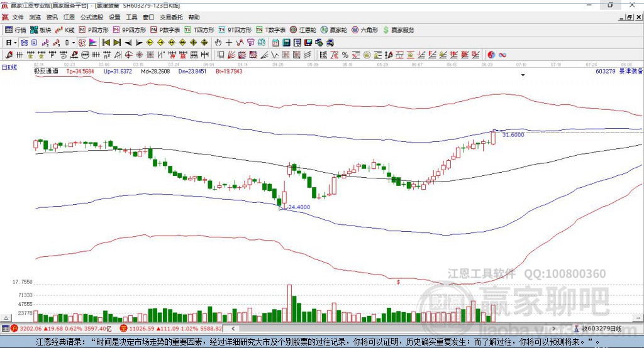This screenshot has height=348, width=644.
Task: Open the 六角形 hexagon tool
Action: [x=365, y=30]
